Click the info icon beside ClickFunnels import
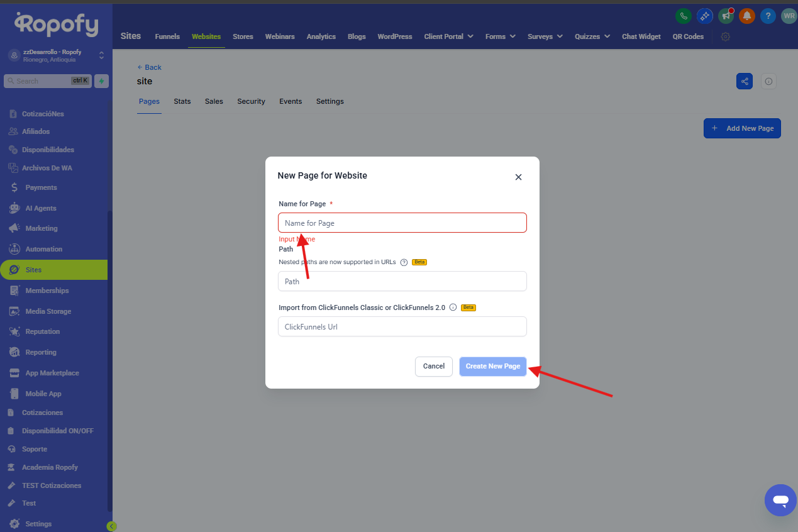Viewport: 798px width, 532px height. coord(453,308)
